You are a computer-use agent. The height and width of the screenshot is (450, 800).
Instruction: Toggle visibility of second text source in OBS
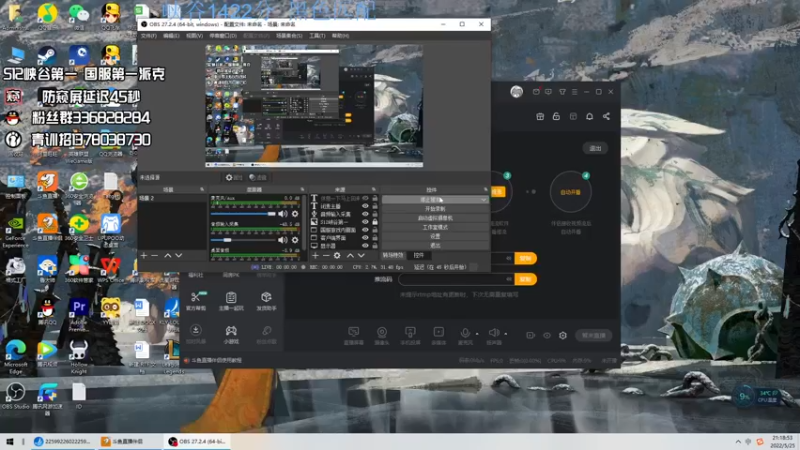365,206
